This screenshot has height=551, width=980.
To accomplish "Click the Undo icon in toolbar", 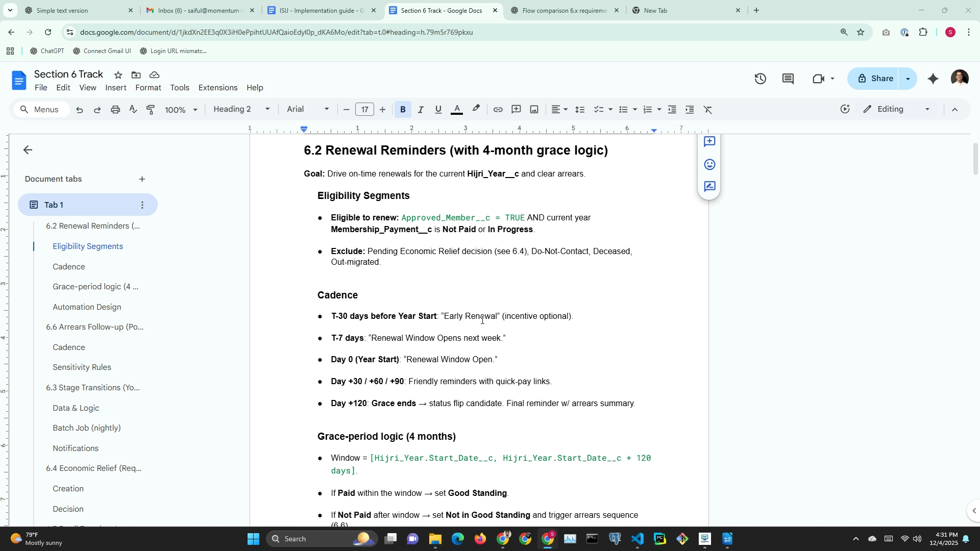I will tap(80, 110).
